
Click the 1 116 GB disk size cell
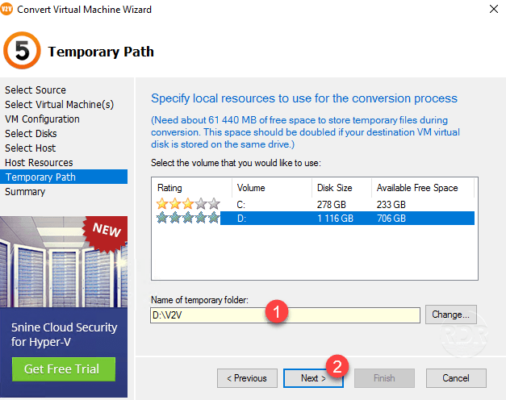click(335, 218)
